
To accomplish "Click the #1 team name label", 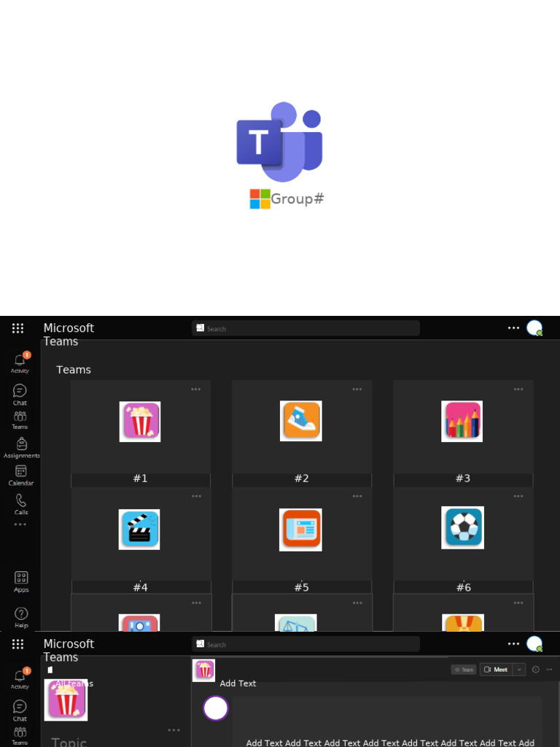I will pyautogui.click(x=141, y=479).
